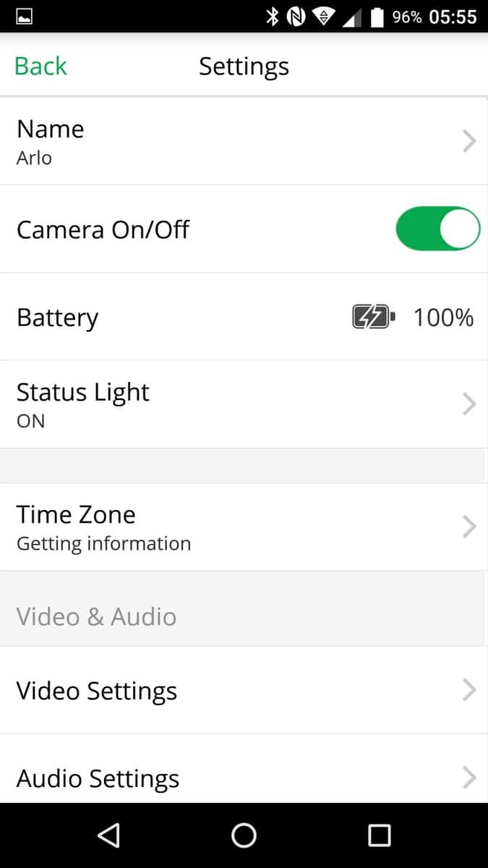488x868 pixels.
Task: Tap the battery charging icon
Action: click(373, 318)
